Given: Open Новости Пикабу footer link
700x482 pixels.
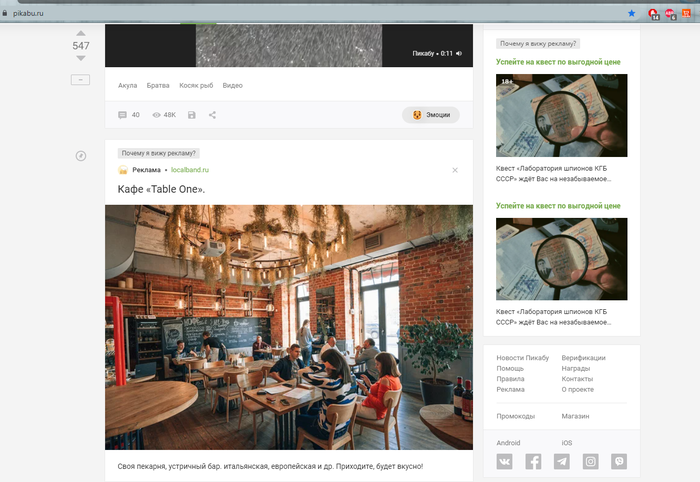Looking at the screenshot, I should tap(523, 358).
